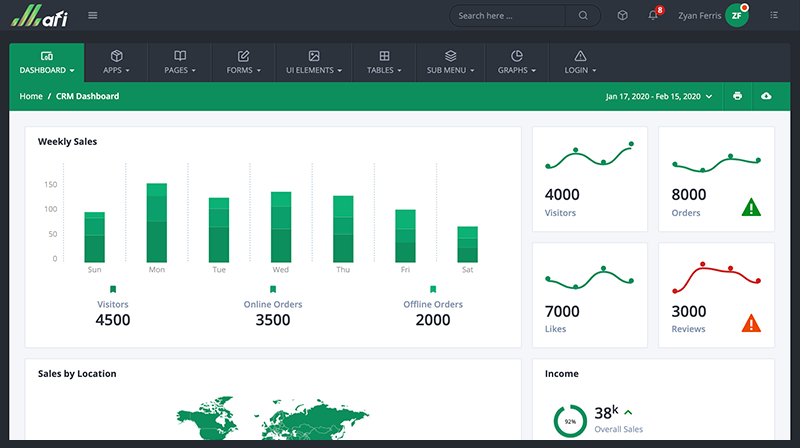
Task: Open notifications bell with badge
Action: point(653,16)
